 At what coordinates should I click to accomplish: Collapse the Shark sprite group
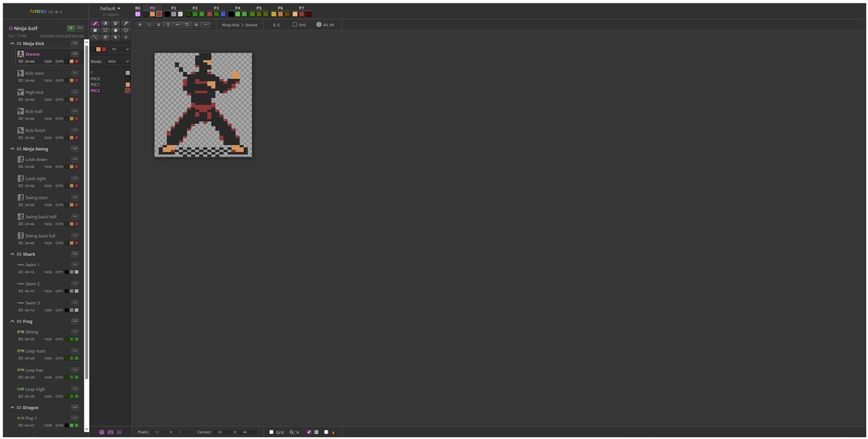(12, 254)
